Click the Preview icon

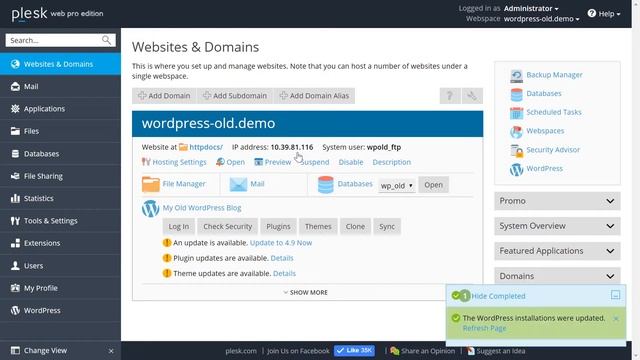(x=258, y=162)
